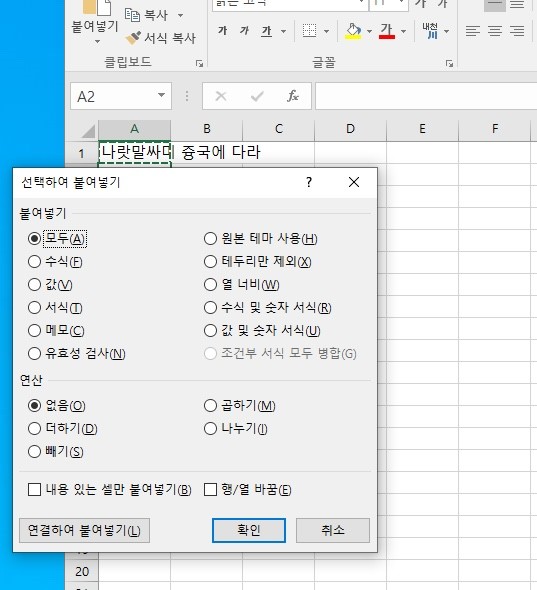Image resolution: width=537 pixels, height=590 pixels.
Task: Expand phonetic guide dropdown arrow
Action: coord(446,31)
